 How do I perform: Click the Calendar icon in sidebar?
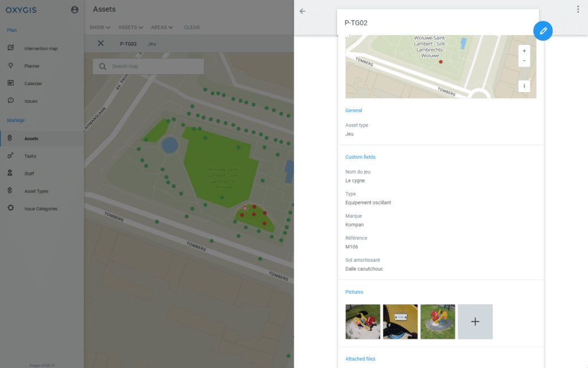(x=10, y=83)
